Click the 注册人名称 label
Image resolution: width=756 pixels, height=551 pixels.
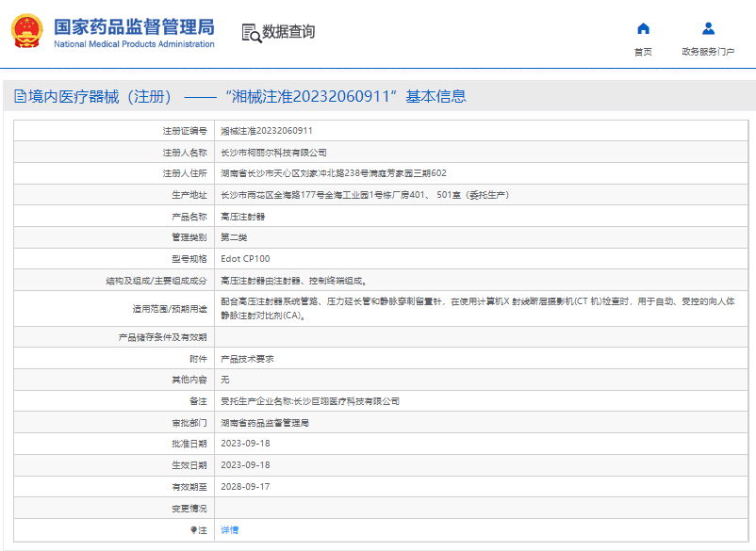pyautogui.click(x=185, y=153)
